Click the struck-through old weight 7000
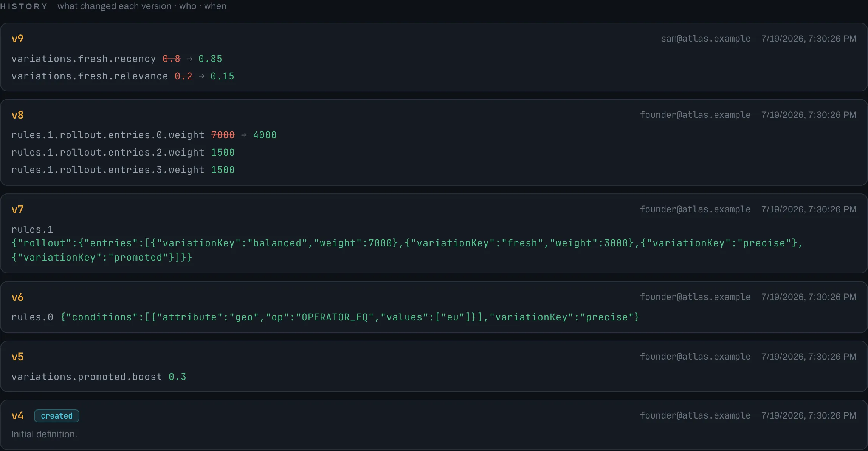 (x=223, y=135)
